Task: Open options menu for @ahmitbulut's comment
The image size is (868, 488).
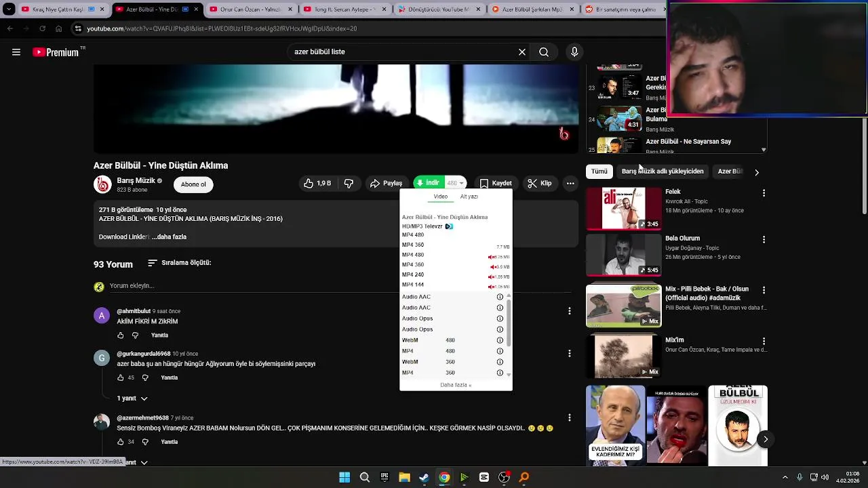Action: point(569,311)
